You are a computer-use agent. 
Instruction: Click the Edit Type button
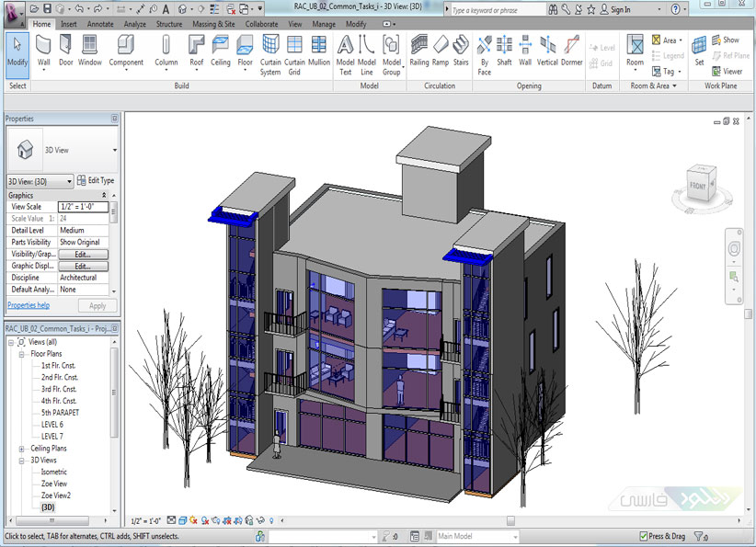(x=95, y=181)
